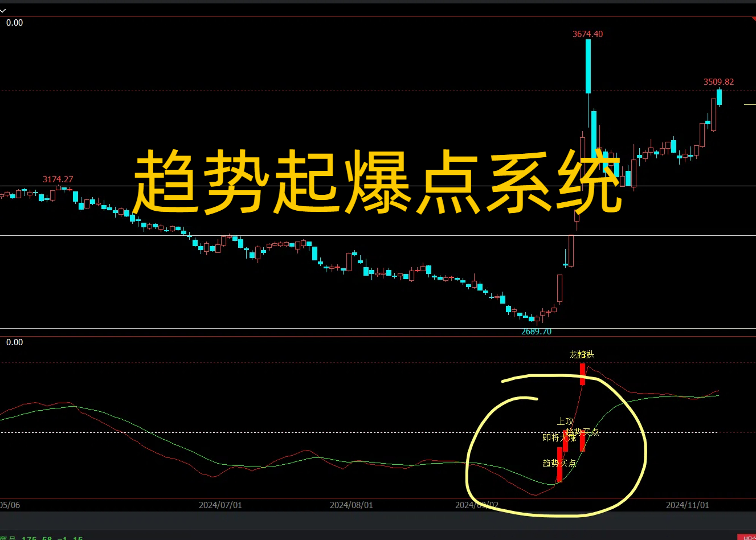
Task: Select the 龙抬头 signal label in indicator panel
Action: (x=582, y=354)
